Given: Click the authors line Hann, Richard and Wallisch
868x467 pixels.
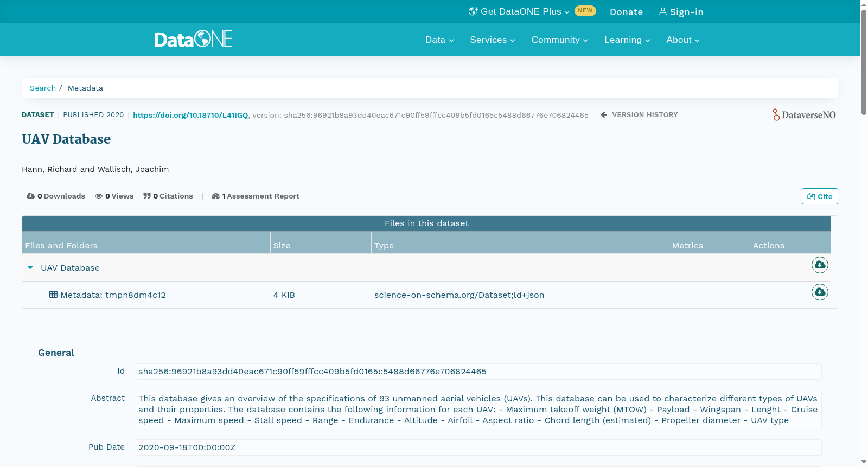Looking at the screenshot, I should click(x=95, y=169).
